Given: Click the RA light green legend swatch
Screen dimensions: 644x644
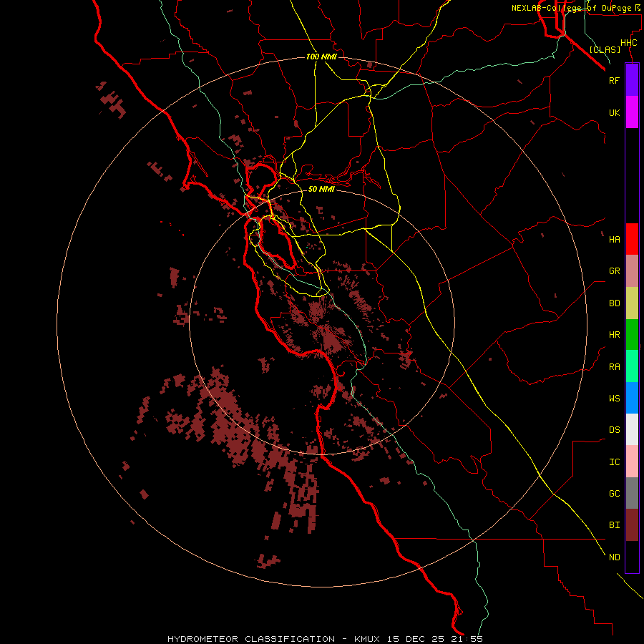Looking at the screenshot, I should tap(632, 366).
